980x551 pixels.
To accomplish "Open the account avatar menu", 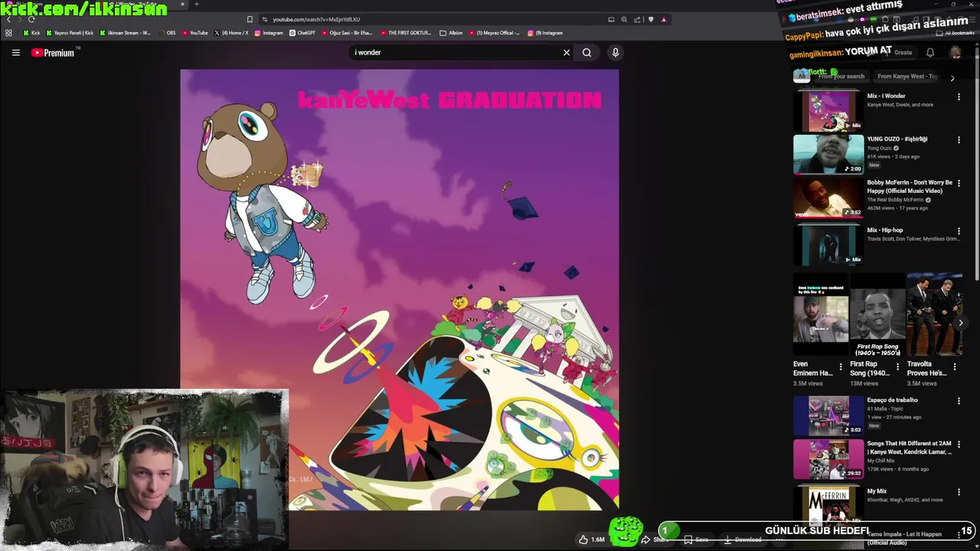I will (x=955, y=53).
